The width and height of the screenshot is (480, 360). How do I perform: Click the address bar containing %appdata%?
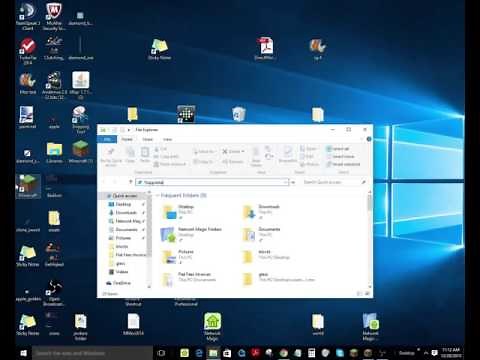coord(212,182)
